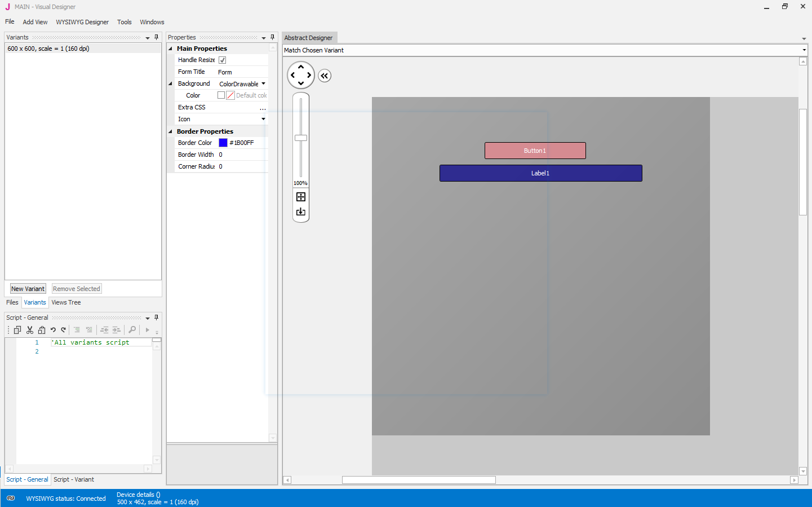
Task: Pin the Variants panel
Action: click(157, 37)
